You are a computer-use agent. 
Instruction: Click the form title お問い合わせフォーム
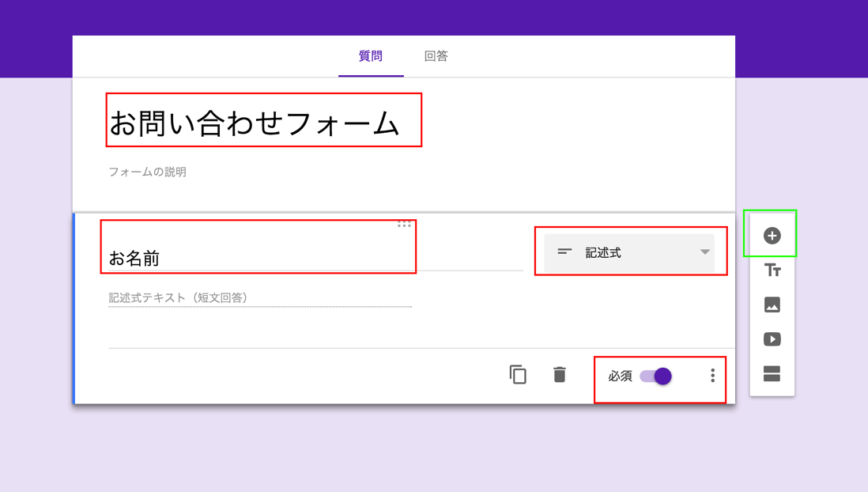coord(254,123)
